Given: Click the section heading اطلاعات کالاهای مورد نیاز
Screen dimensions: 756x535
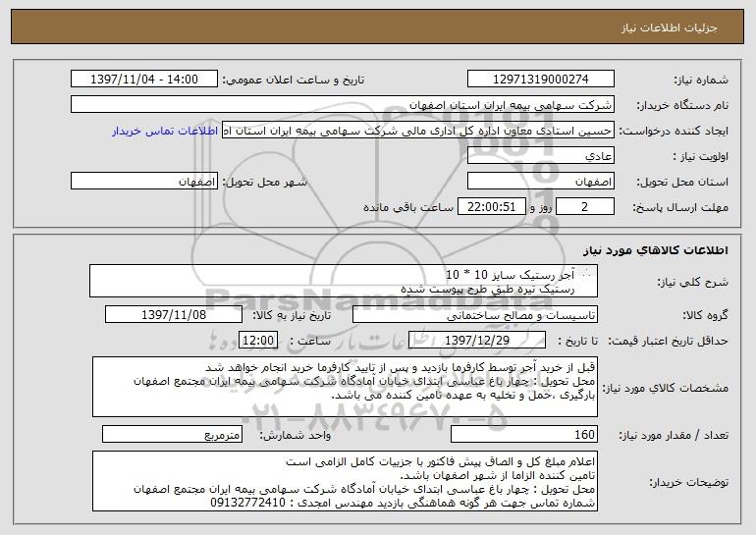Looking at the screenshot, I should 655,250.
